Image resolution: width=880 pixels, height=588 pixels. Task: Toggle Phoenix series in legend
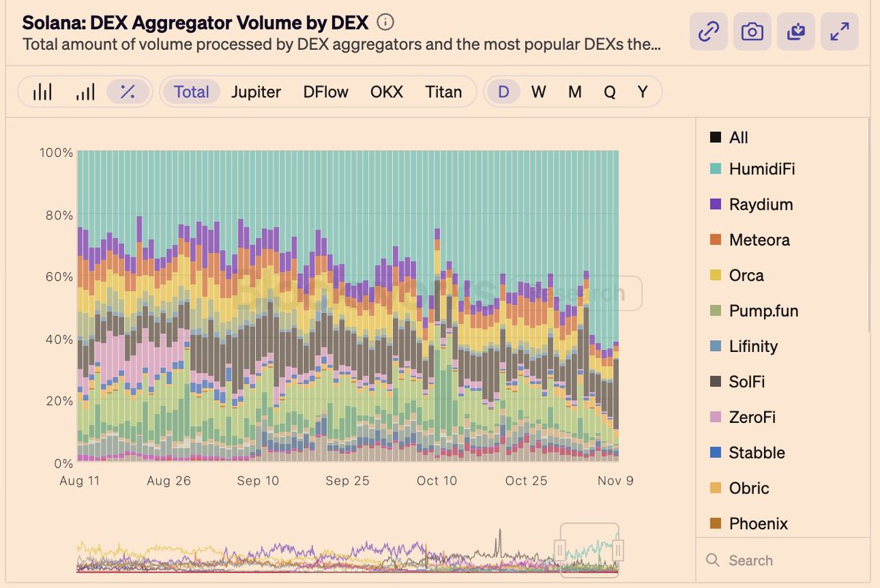749,523
